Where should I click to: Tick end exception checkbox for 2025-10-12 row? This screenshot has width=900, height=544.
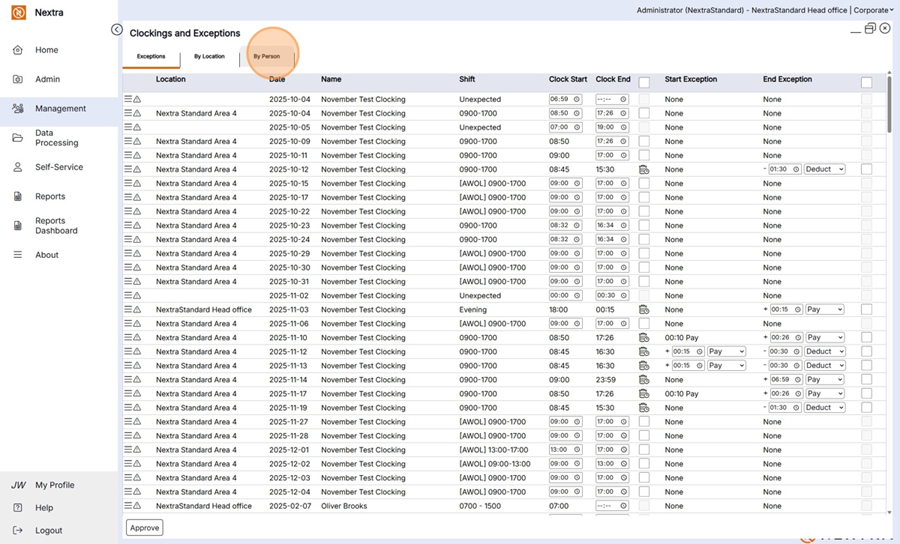[x=866, y=170]
